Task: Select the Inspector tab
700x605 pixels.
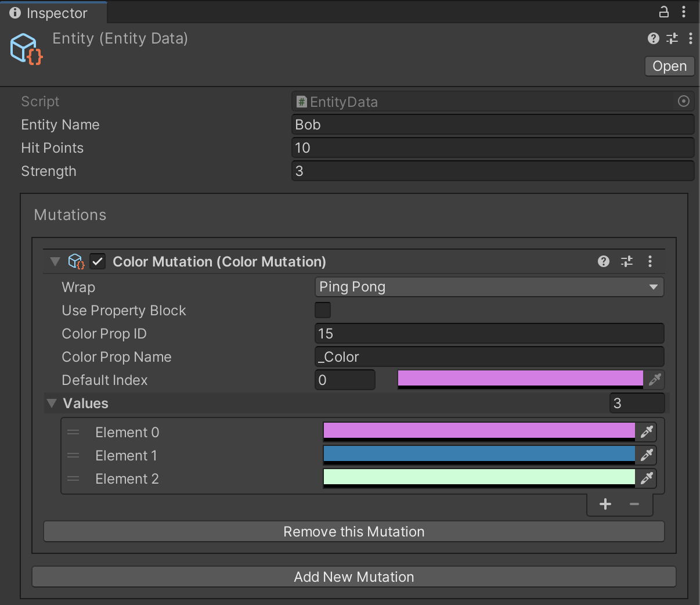Action: click(x=53, y=13)
